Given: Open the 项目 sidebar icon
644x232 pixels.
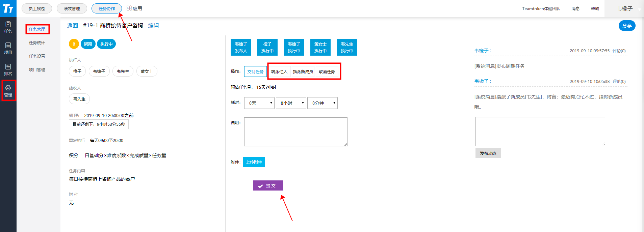Looking at the screenshot, I should tap(8, 49).
